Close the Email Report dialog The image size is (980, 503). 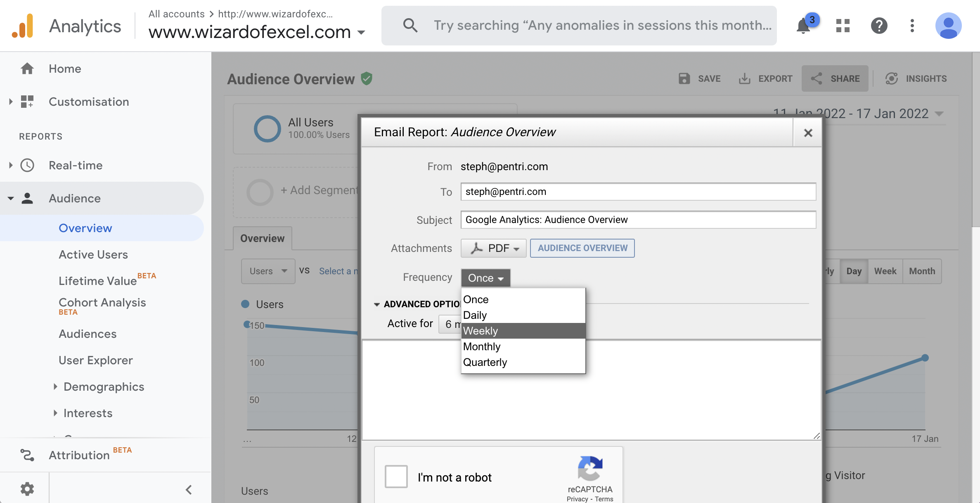coord(808,133)
